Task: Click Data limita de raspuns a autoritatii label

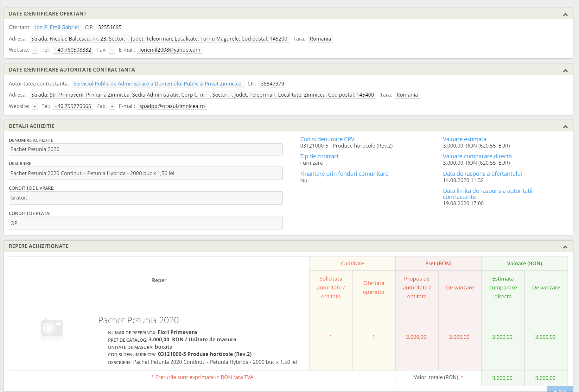Action: click(487, 194)
